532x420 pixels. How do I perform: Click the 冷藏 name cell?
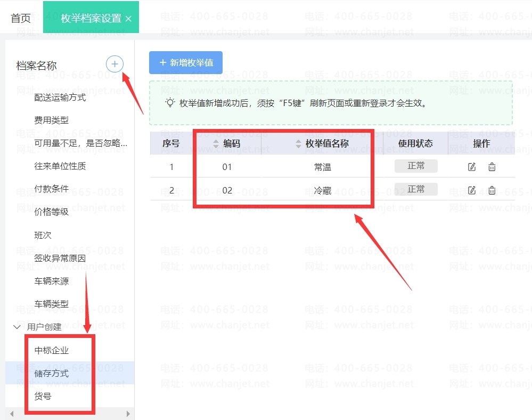pos(322,190)
